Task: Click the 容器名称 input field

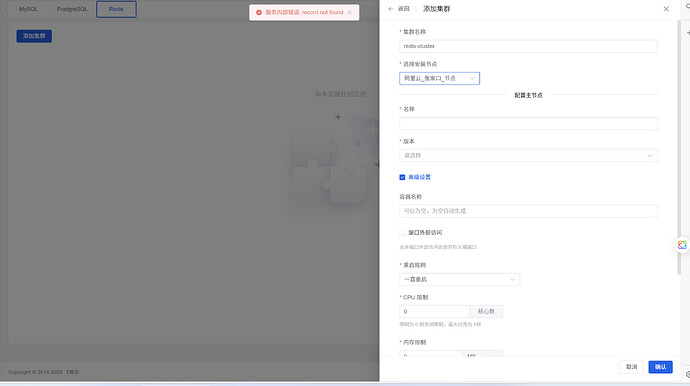Action: (x=528, y=211)
